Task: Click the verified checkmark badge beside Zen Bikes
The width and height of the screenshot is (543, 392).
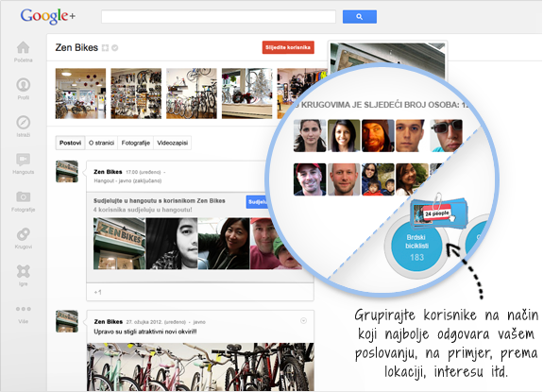Action: pyautogui.click(x=115, y=48)
